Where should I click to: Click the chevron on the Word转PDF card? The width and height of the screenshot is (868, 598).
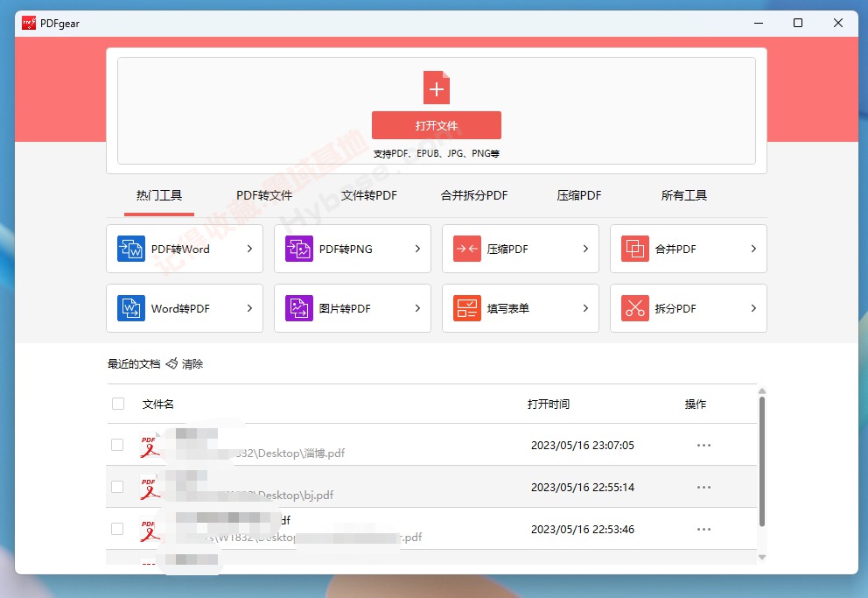coord(249,308)
